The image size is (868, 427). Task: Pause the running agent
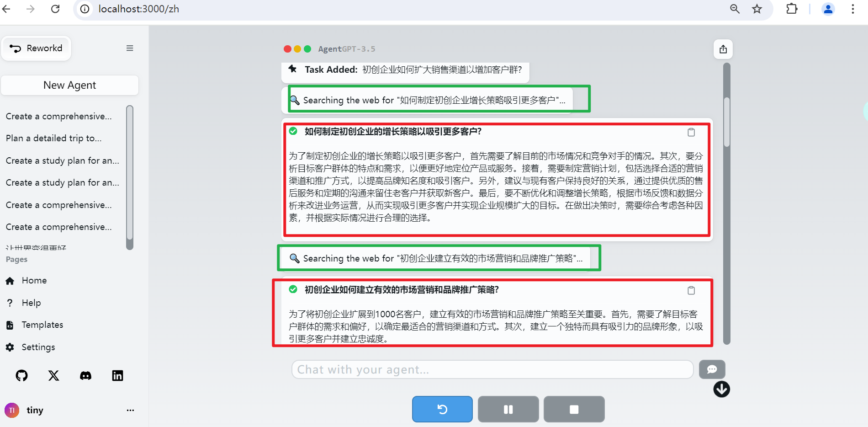[x=508, y=409]
